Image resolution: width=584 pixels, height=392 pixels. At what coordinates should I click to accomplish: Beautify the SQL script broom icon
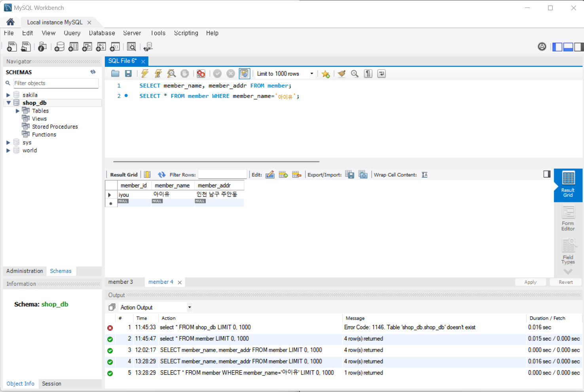(341, 73)
